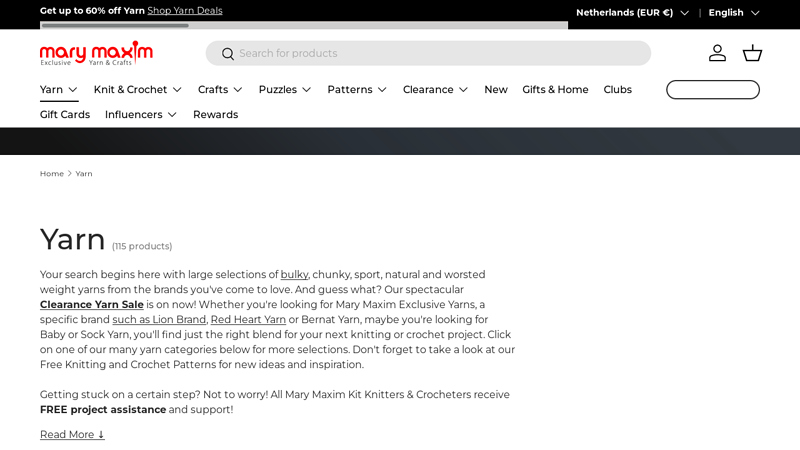Click the Mary Maxim logo
This screenshot has height=450, width=800.
tap(96, 53)
